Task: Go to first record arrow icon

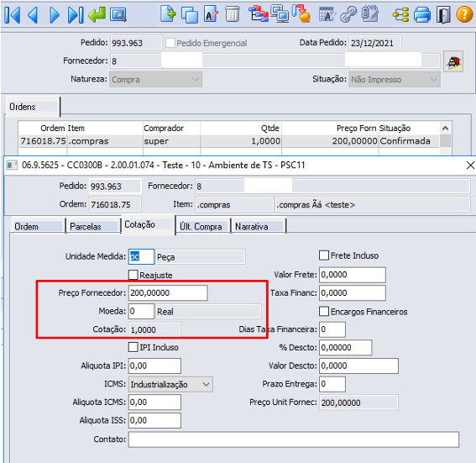Action: [x=13, y=14]
